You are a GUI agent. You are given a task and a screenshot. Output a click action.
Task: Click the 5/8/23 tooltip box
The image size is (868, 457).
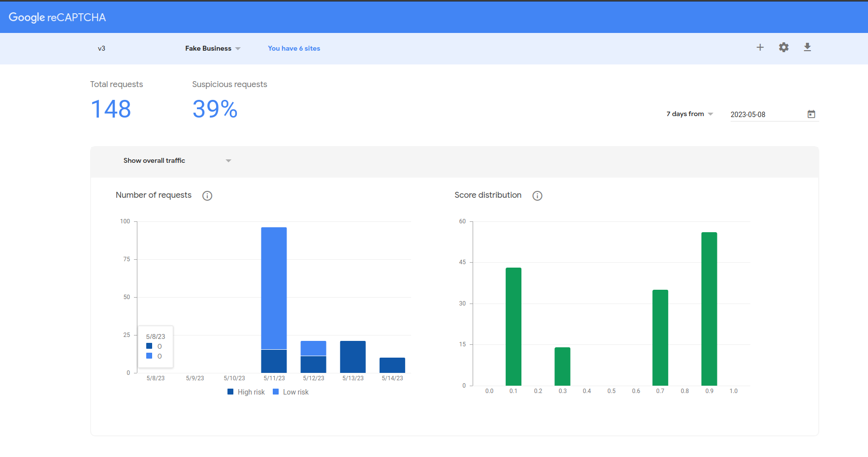click(x=156, y=347)
